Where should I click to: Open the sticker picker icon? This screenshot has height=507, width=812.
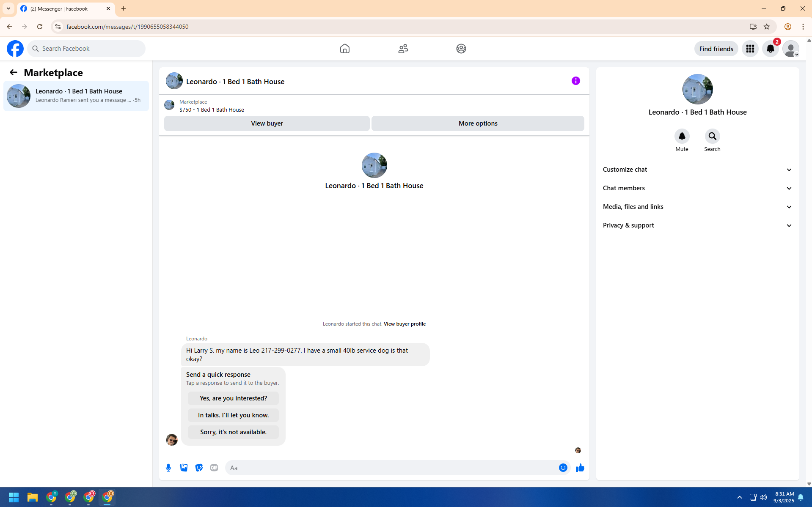pyautogui.click(x=199, y=468)
